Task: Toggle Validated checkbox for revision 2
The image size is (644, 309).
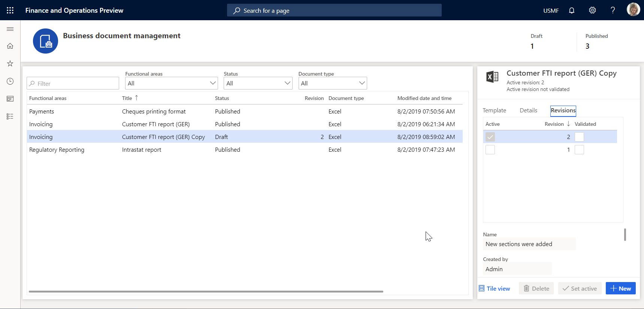Action: click(579, 137)
